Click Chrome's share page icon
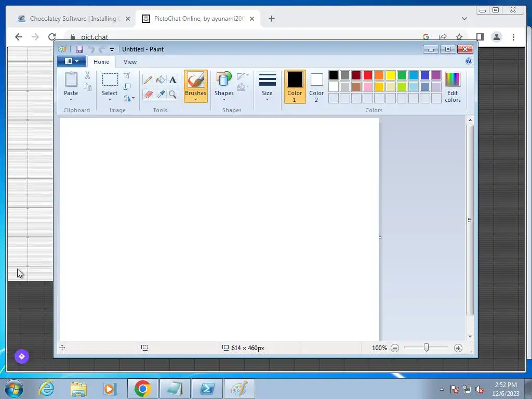 (x=443, y=37)
